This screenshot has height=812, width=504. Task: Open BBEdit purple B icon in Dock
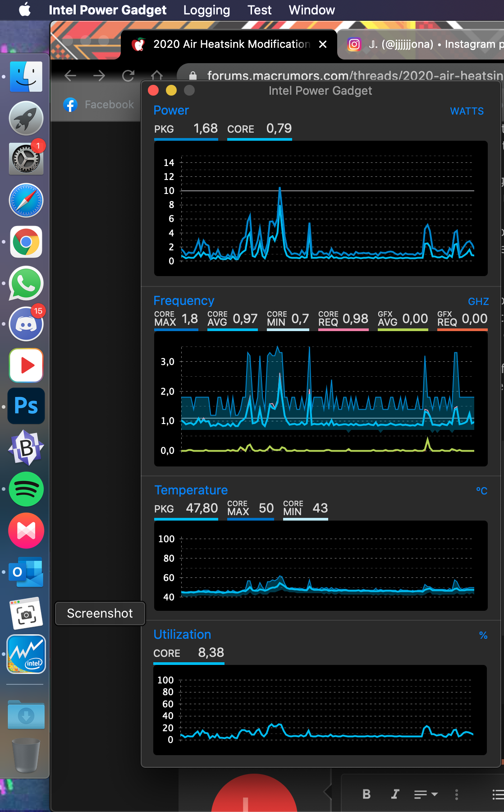point(26,448)
